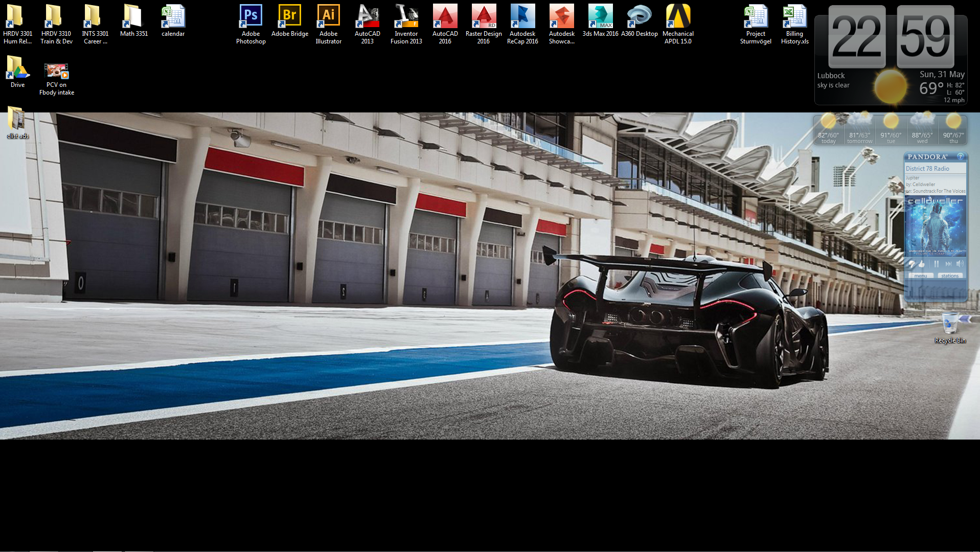Screen dimensions: 980x552
Task: Thumbs up the current Pandora track
Action: click(x=921, y=264)
